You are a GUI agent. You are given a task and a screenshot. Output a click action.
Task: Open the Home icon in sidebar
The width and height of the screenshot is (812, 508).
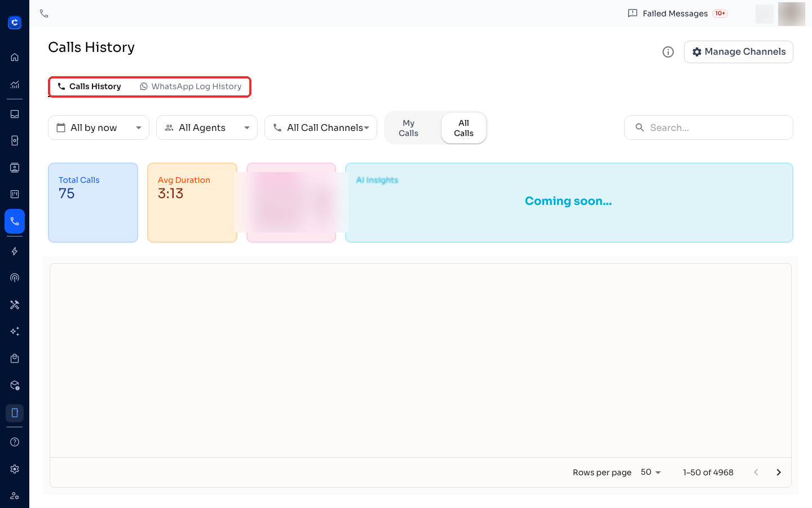tap(15, 57)
